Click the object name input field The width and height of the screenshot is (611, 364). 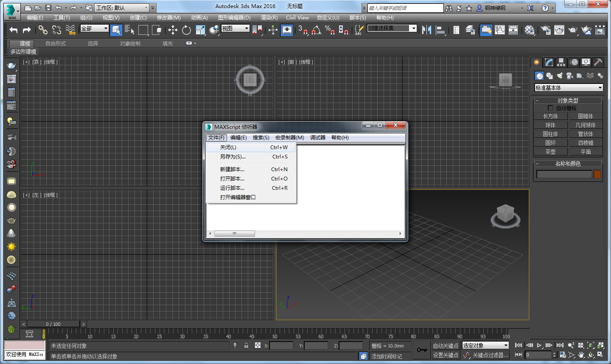click(564, 174)
